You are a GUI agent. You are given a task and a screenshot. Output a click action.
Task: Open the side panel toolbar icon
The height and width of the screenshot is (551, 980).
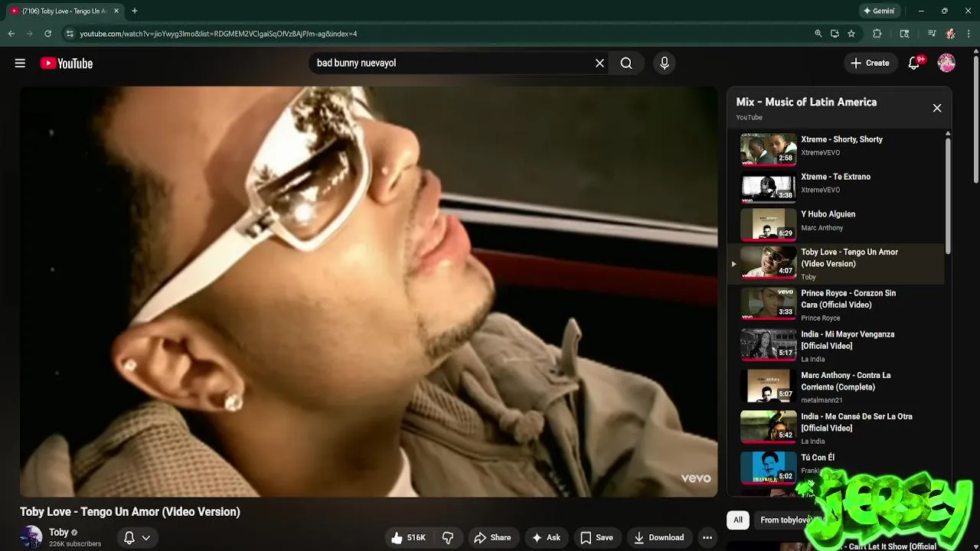(905, 34)
